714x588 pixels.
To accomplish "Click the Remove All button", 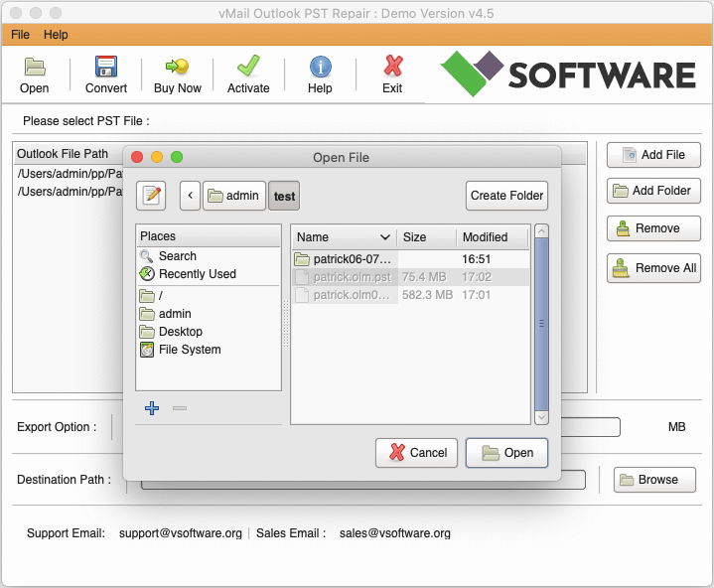I will (x=653, y=268).
